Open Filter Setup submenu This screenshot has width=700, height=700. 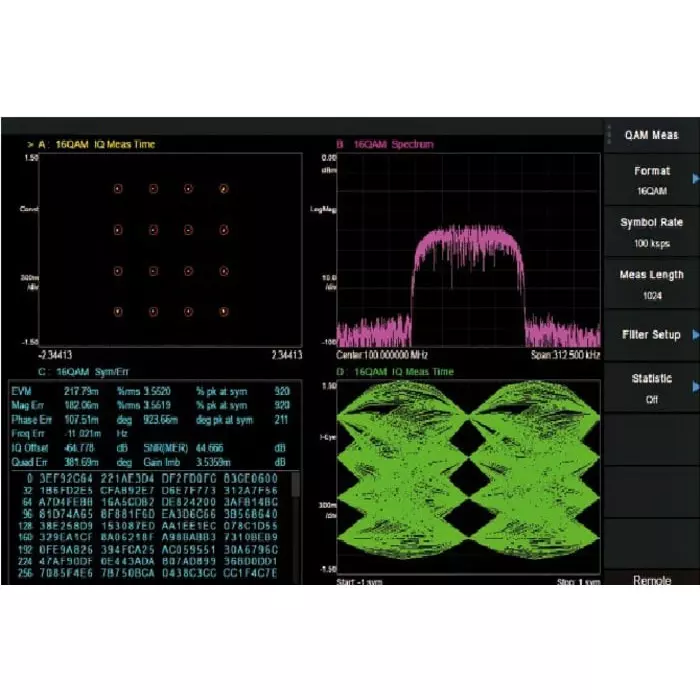[651, 335]
